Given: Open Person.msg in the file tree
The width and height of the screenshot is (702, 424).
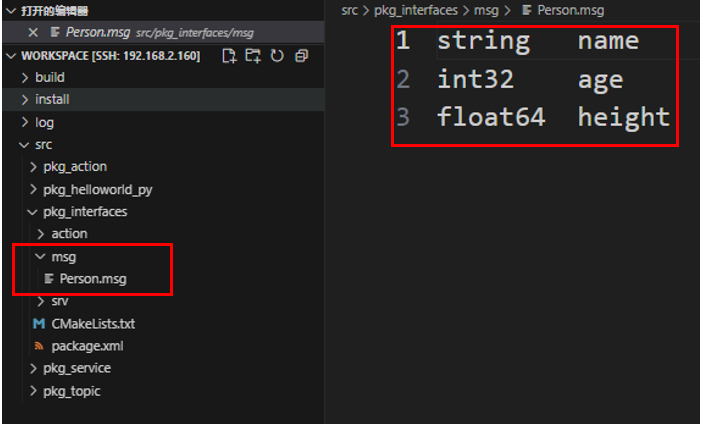Looking at the screenshot, I should (92, 279).
